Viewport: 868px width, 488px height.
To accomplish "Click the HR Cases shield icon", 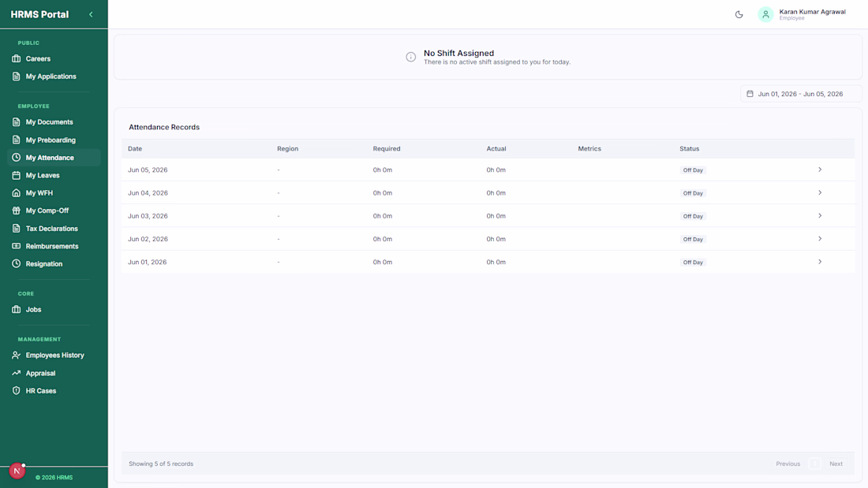I will 16,390.
